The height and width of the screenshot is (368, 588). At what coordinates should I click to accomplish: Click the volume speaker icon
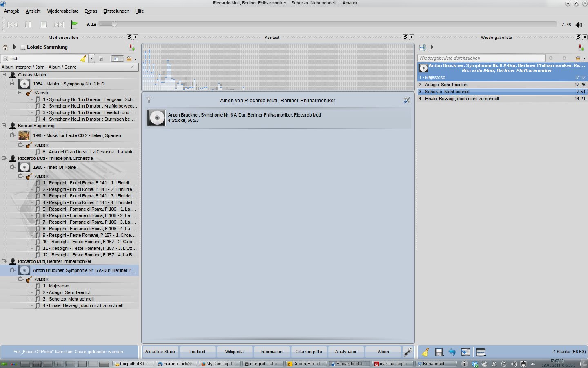[579, 25]
